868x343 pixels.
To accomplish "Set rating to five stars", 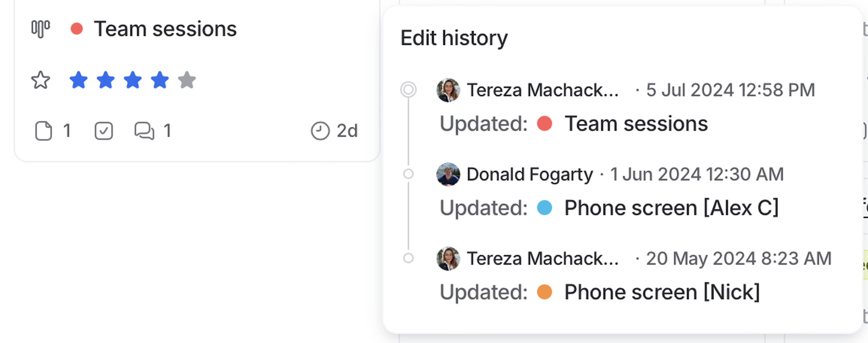I will 187,80.
